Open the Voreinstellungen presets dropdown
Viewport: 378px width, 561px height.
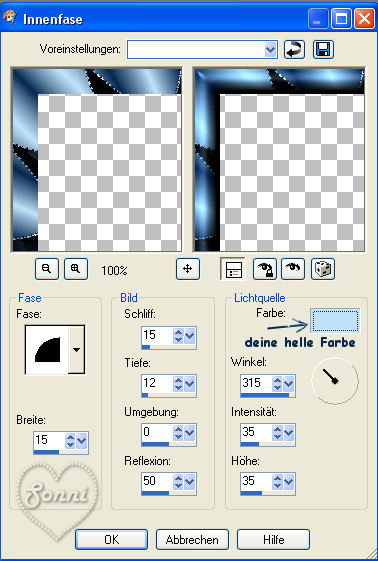tap(271, 49)
